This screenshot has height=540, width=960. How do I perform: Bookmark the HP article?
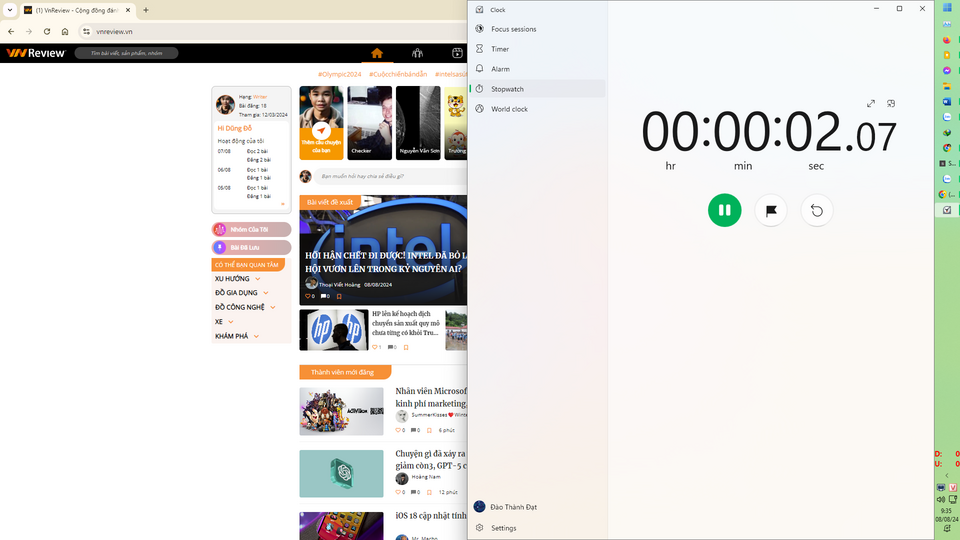406,347
